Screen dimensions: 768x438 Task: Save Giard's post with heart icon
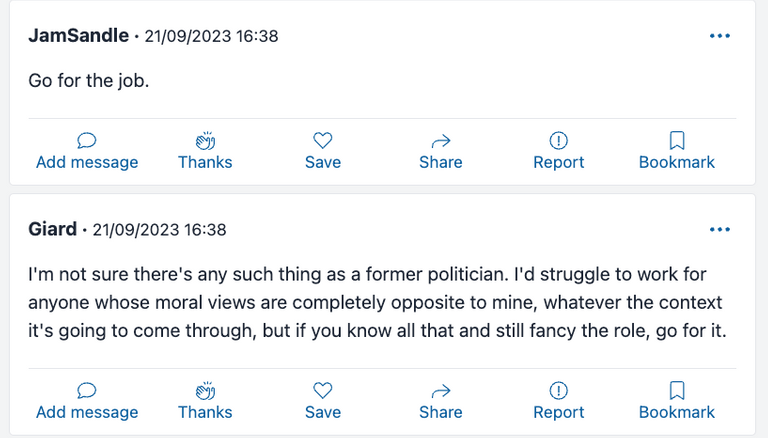(x=322, y=391)
